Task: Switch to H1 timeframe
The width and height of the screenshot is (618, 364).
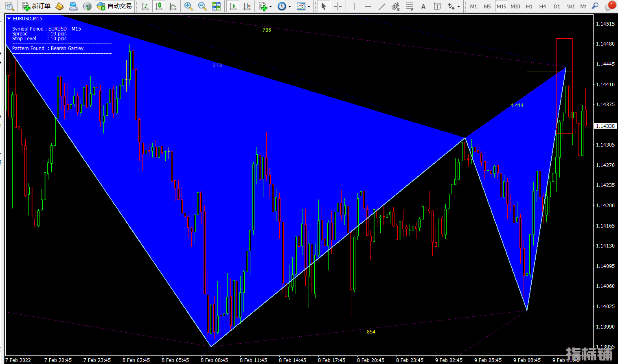Action: 529,6
